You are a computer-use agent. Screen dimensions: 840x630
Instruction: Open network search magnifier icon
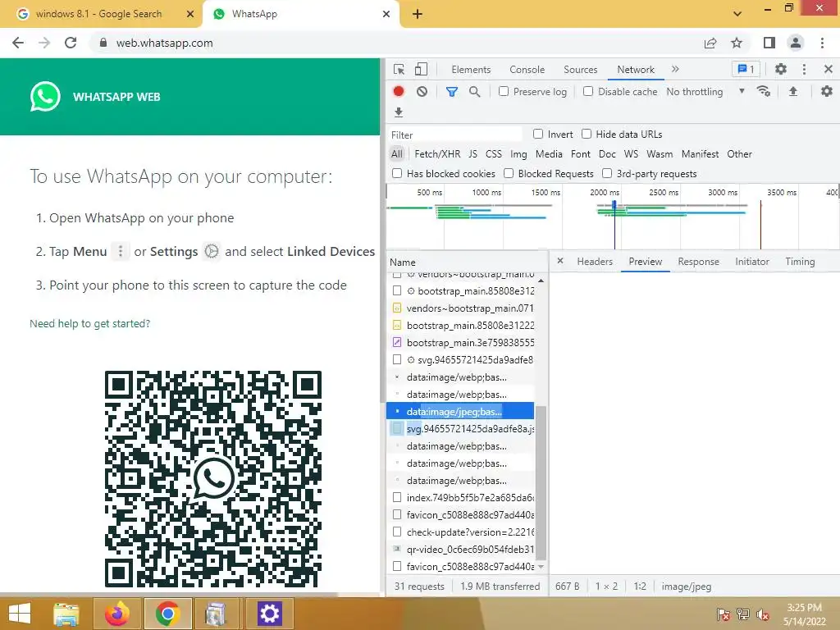pyautogui.click(x=475, y=92)
